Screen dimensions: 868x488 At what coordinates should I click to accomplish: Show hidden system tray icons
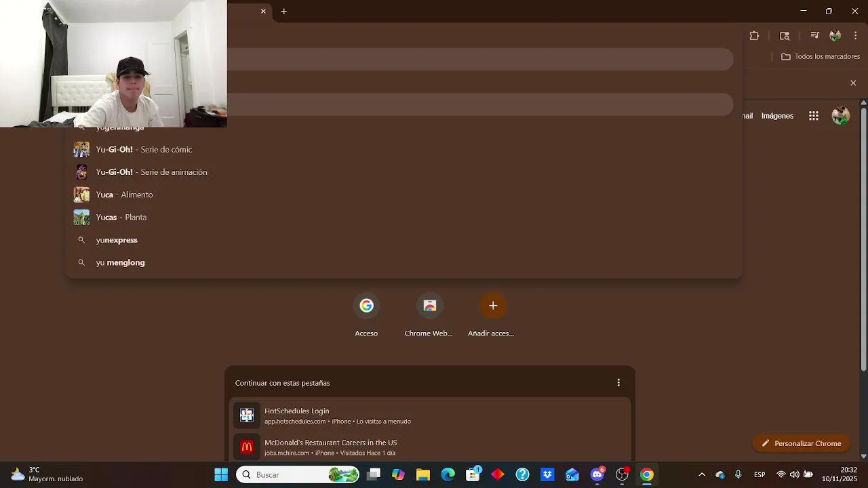coord(702,474)
